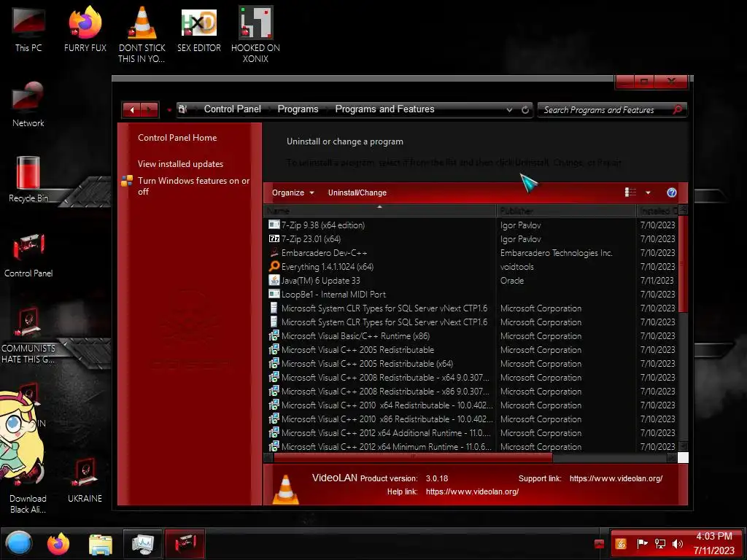Sort by the Name column header
The image size is (747, 560).
point(379,211)
